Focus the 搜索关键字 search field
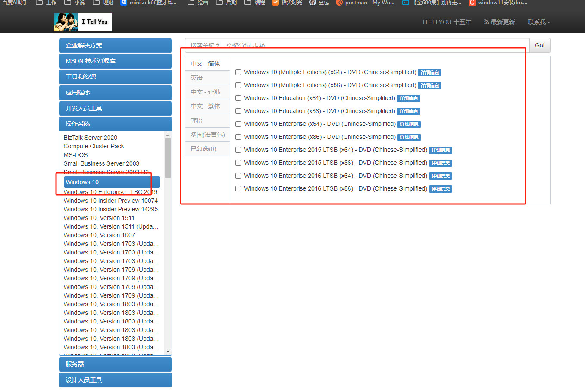The height and width of the screenshot is (392, 585). point(357,45)
